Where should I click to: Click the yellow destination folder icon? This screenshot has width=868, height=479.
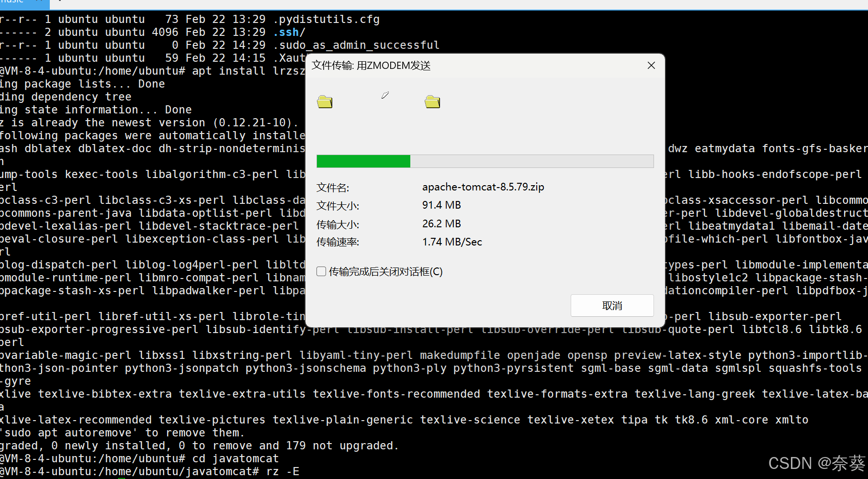[432, 101]
